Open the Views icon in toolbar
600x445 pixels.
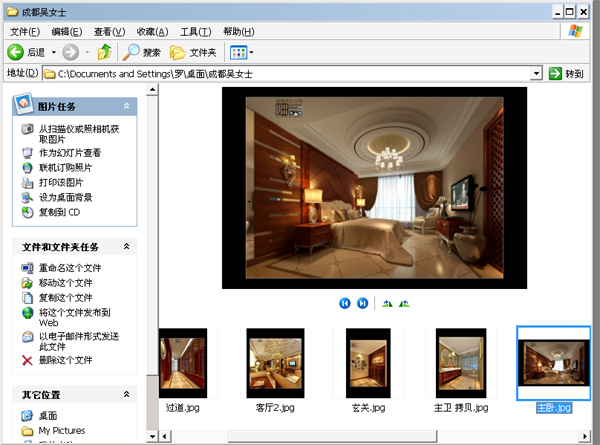pos(238,52)
